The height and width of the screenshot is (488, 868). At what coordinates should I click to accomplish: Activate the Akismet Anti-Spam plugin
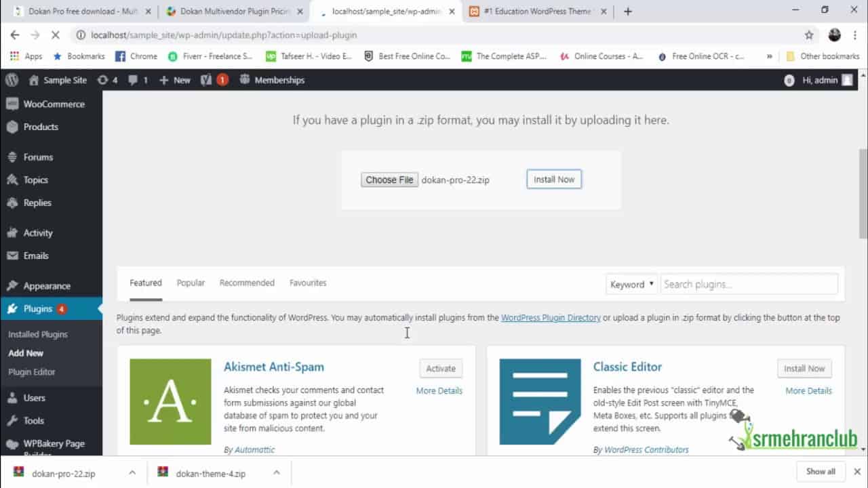point(441,369)
